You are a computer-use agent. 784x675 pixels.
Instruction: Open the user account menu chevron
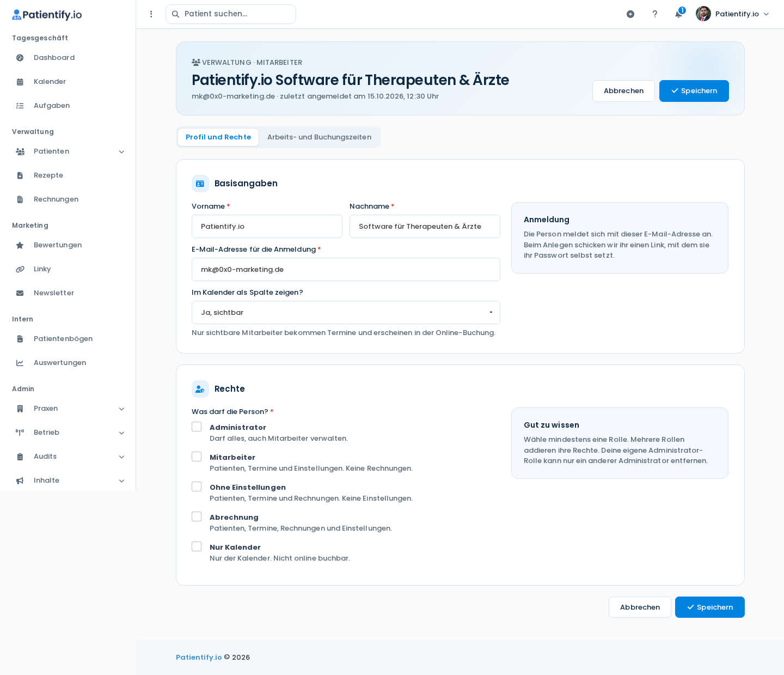766,14
